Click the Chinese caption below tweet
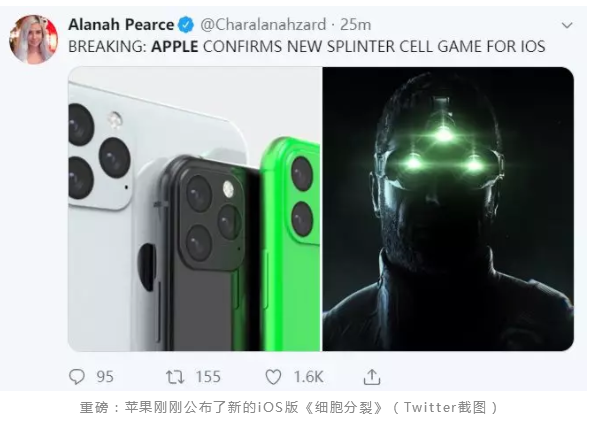 point(289,407)
